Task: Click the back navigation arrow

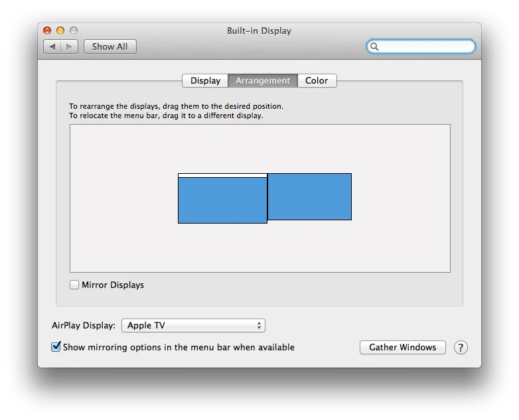Action: pos(52,46)
